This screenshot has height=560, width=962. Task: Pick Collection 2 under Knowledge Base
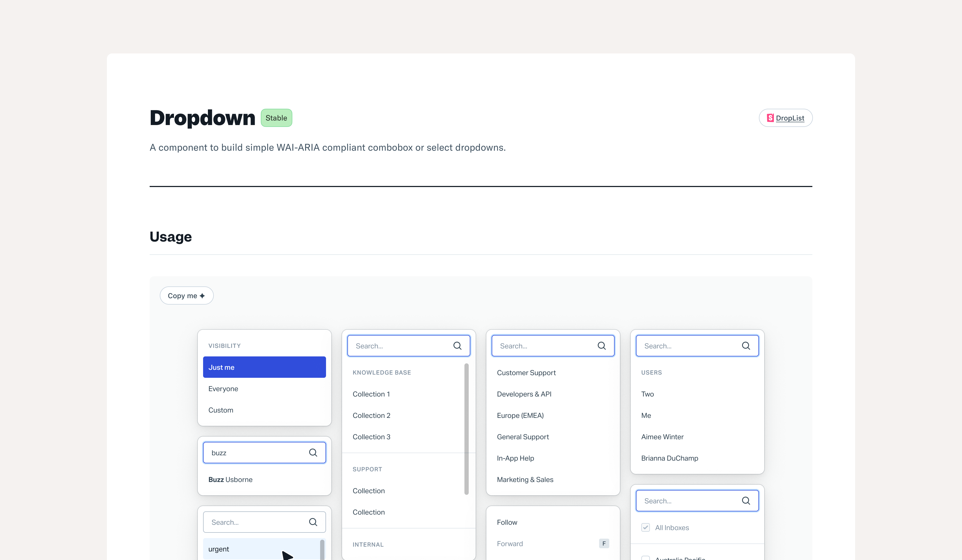371,415
